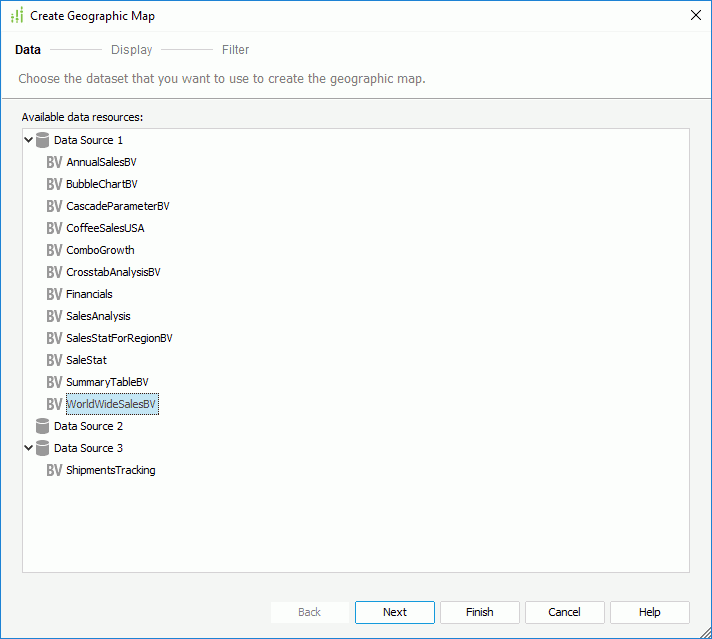Click the BV icon beside SummaryTableBV
The height and width of the screenshot is (639, 712).
(x=54, y=382)
